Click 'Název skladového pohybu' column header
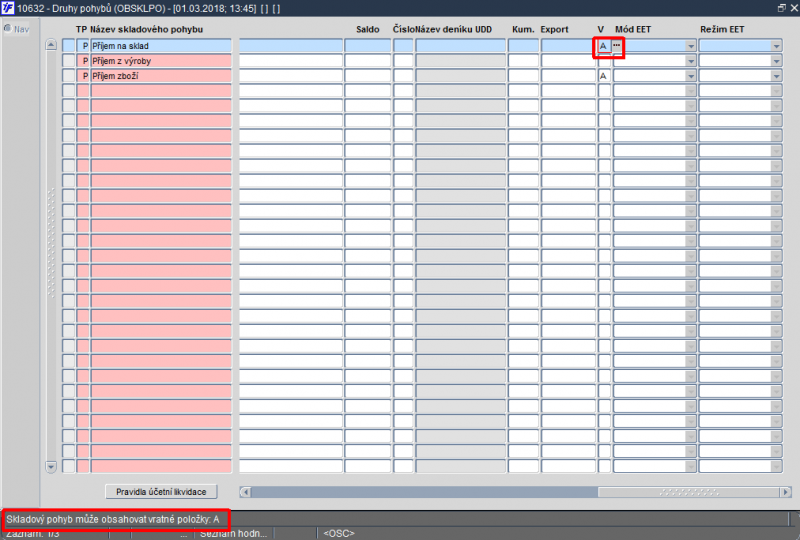 click(146, 29)
